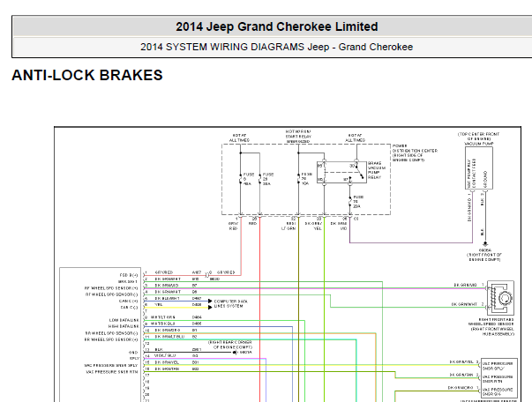532x402 pixels.
Task: Click the 30A fuse symbol next to the 40A fuse
Action: 260,179
